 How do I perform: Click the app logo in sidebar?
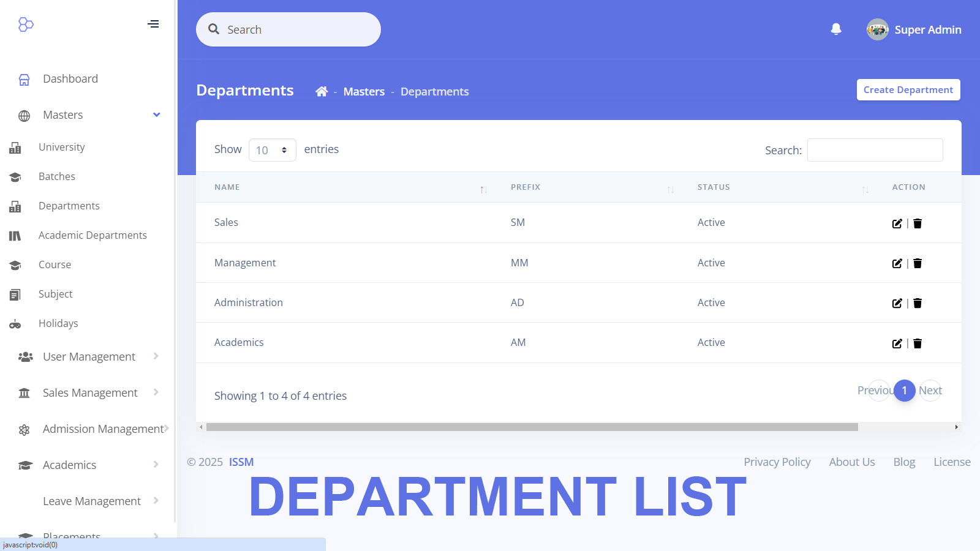(26, 24)
